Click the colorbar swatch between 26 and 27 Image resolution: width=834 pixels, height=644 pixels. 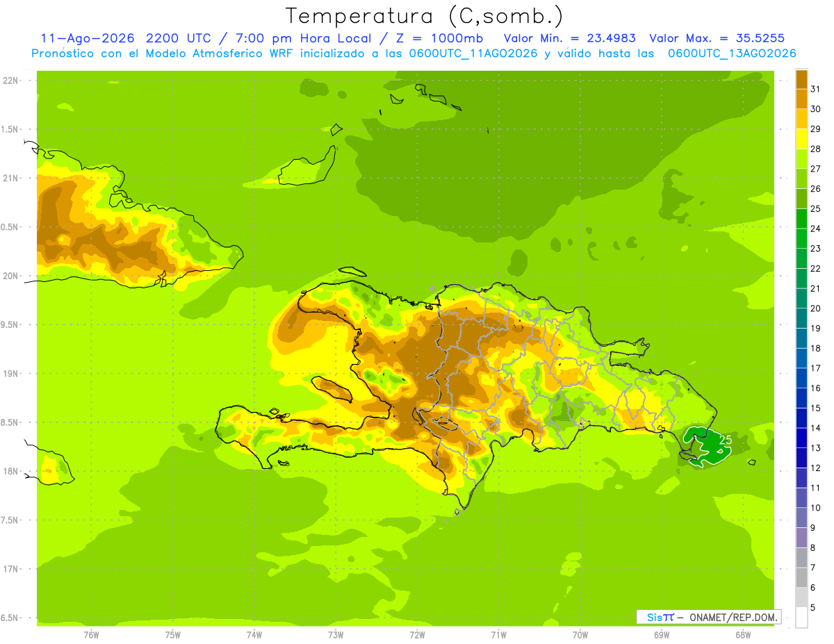pos(801,179)
